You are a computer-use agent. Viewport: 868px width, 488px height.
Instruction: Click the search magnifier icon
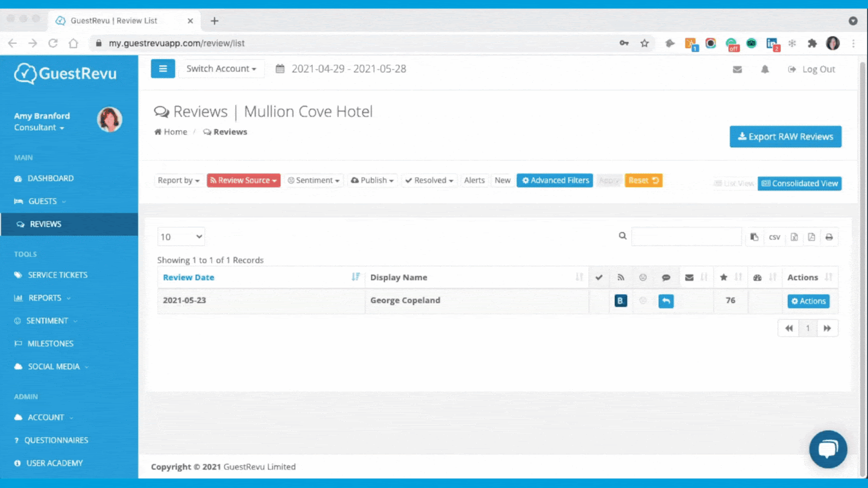[623, 236]
